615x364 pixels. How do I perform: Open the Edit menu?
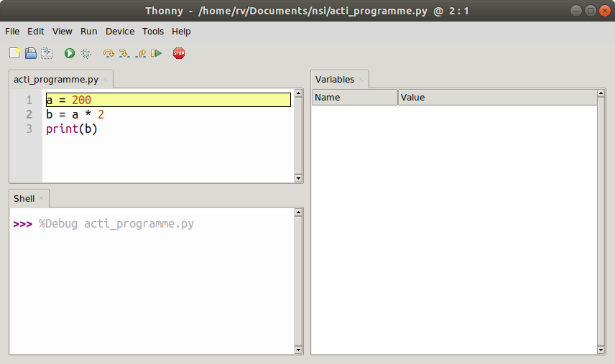[36, 32]
